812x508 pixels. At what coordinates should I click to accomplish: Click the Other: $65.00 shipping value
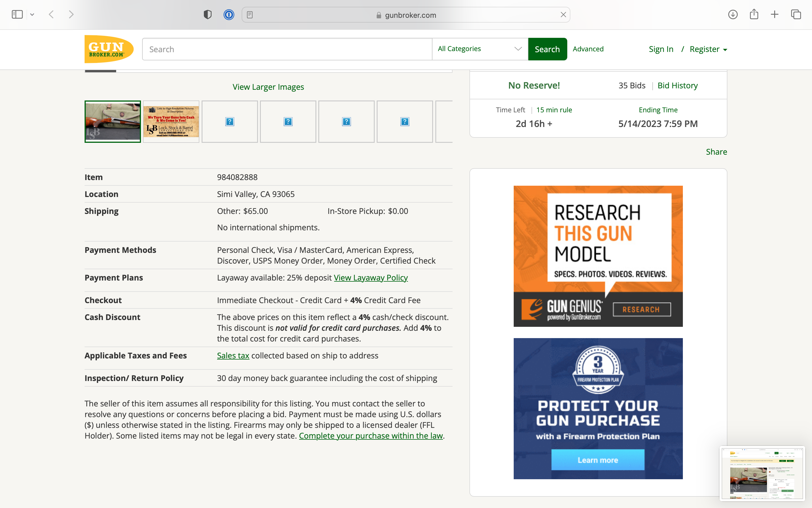[x=242, y=211]
